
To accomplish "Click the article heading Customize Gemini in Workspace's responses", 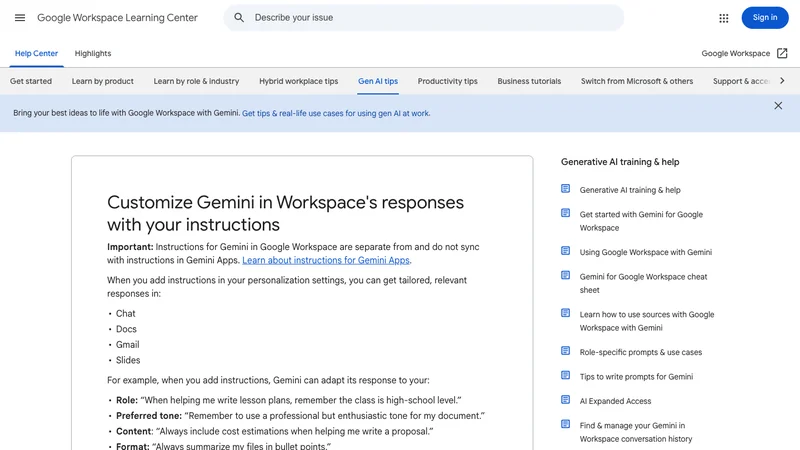I will [x=285, y=213].
